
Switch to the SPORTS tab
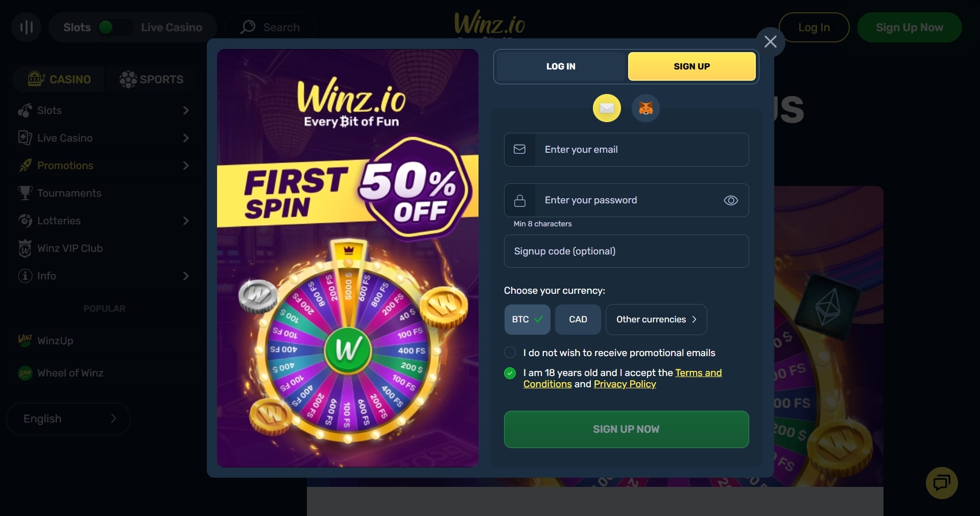coord(151,79)
